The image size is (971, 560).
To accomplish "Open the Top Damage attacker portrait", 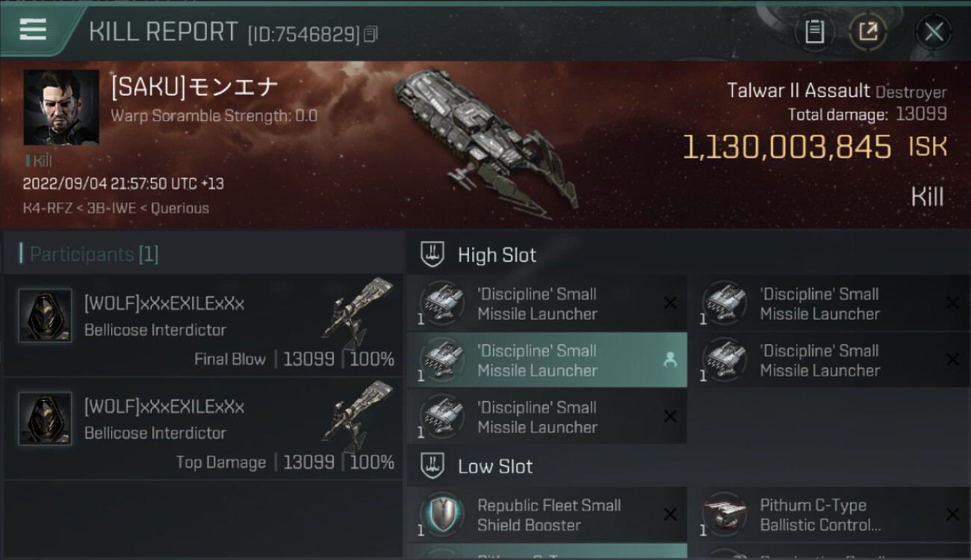I will tap(45, 419).
